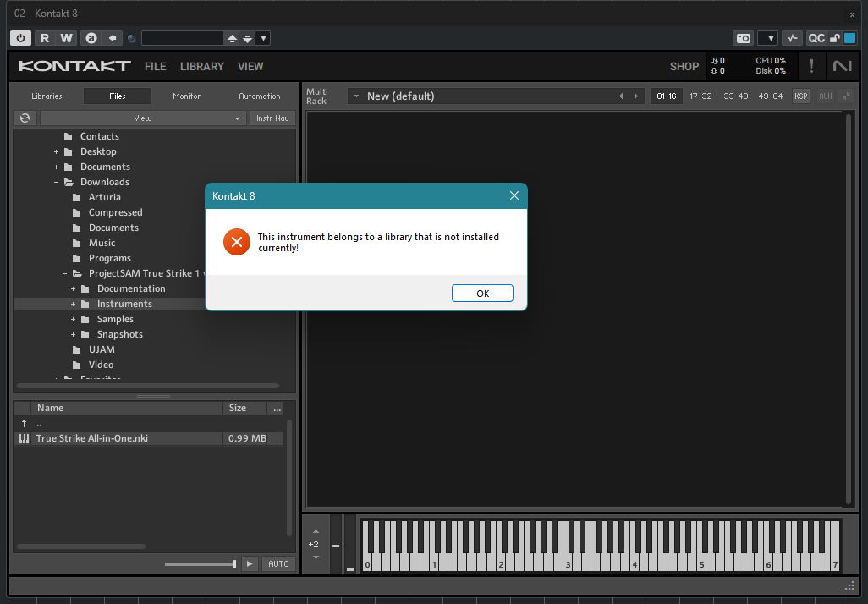Screen dimensions: 868x604
Task: Shift keyboard octave up arrow
Action: [316, 531]
